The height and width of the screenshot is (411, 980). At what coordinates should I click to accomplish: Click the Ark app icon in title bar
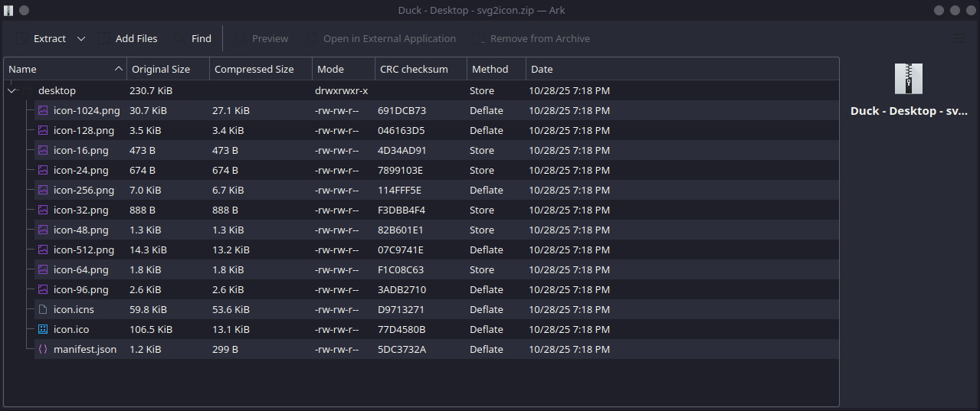tap(8, 10)
